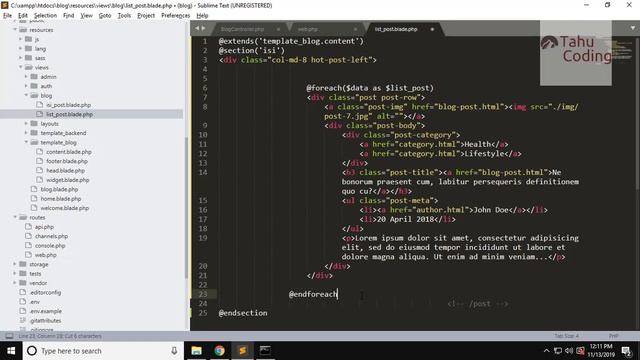
Task: Open the Tools menu
Action: coord(124,16)
